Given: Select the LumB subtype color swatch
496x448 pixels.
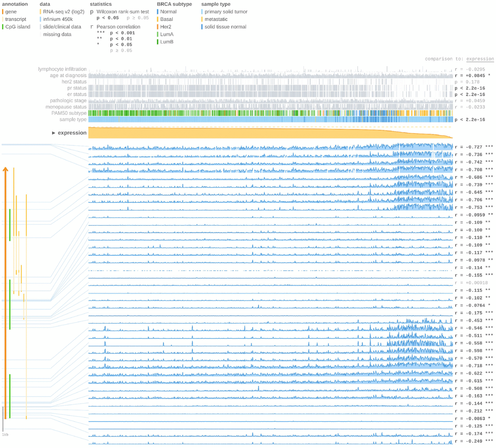Looking at the screenshot, I should 158,42.
